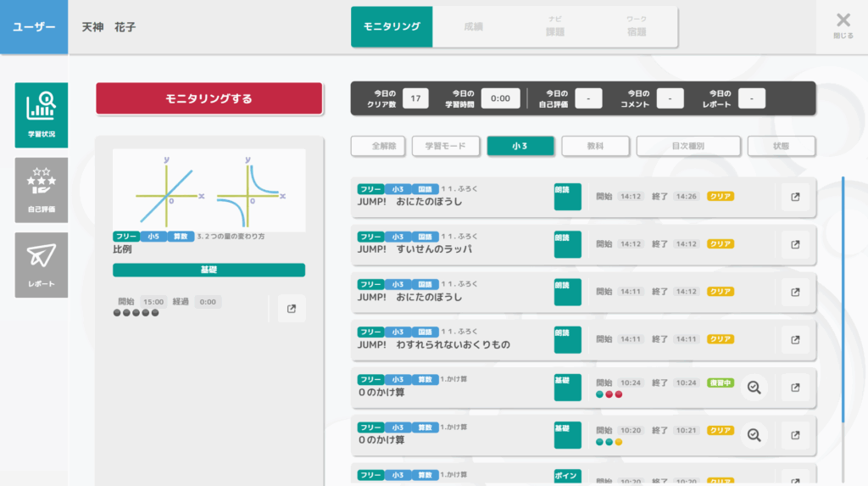The image size is (868, 486).
Task: Click the vertical scrollbar of lesson list
Action: pyautogui.click(x=843, y=297)
